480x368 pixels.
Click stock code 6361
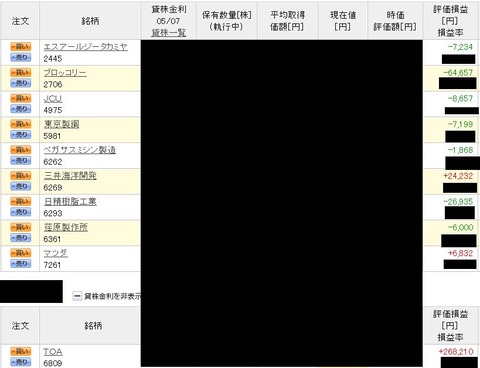click(x=52, y=239)
